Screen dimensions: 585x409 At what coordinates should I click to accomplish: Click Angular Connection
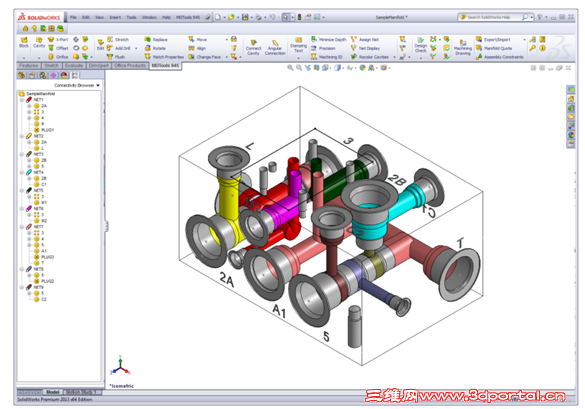275,47
